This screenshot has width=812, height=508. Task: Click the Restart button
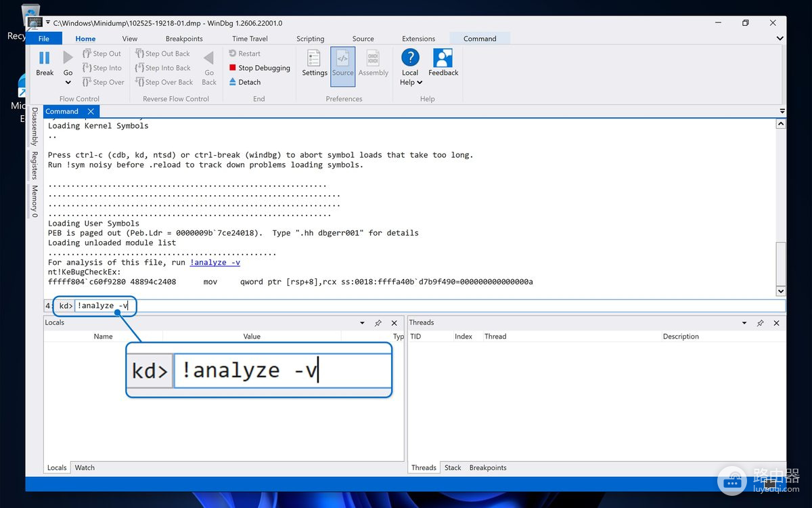[244, 54]
